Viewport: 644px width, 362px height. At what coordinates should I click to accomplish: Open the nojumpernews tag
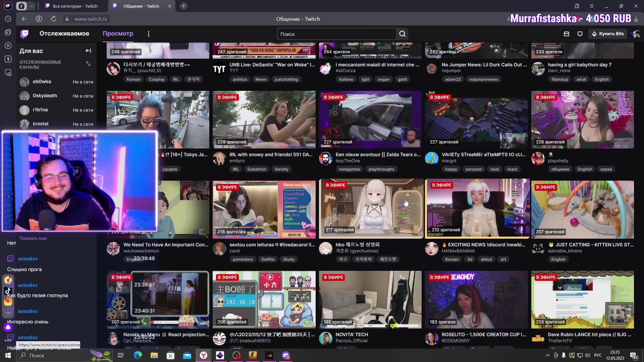[484, 79]
